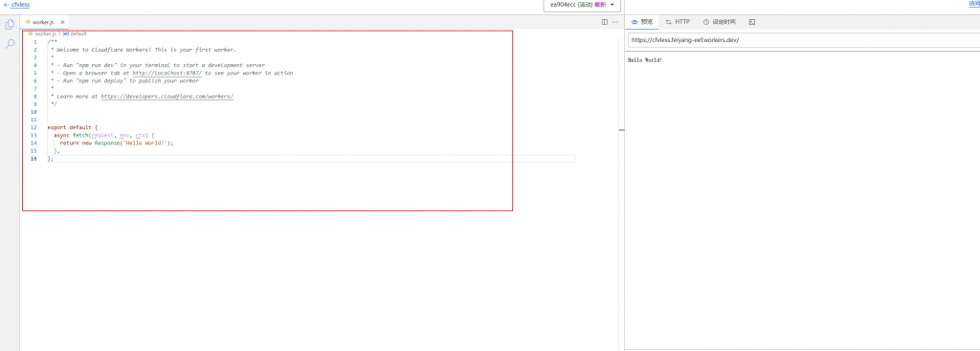This screenshot has width=980, height=351.
Task: Click the panel divider handle between editor and preview
Action: [622, 130]
